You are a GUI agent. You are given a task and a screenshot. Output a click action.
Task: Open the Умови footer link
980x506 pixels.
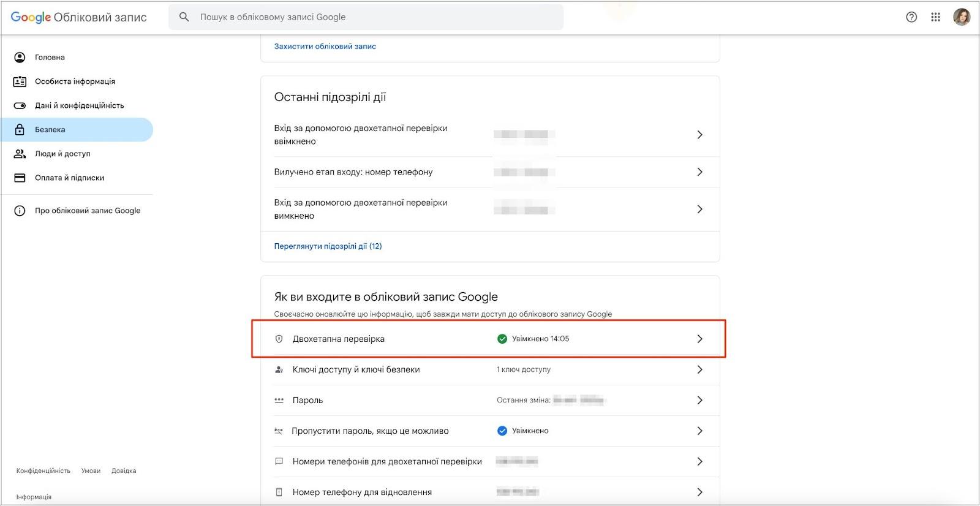[91, 471]
